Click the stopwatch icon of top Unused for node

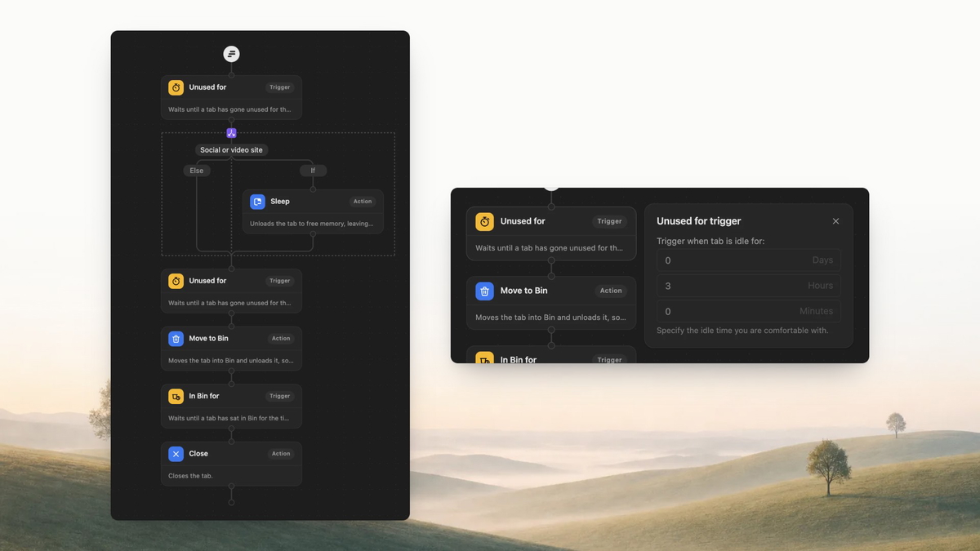point(176,87)
